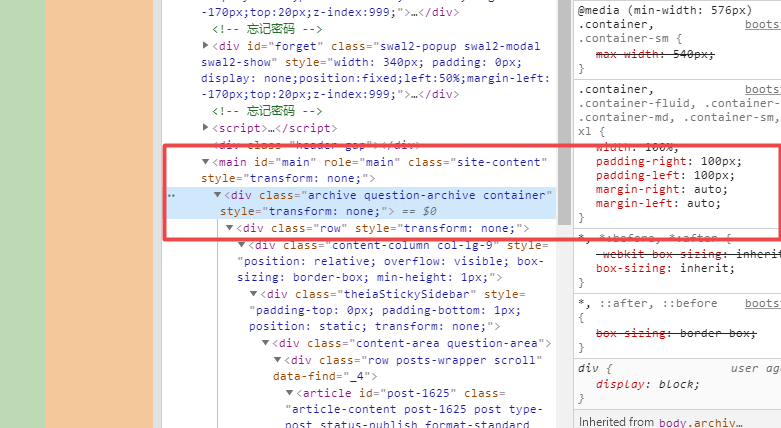Collapse the article post-1625 node

pyautogui.click(x=289, y=393)
